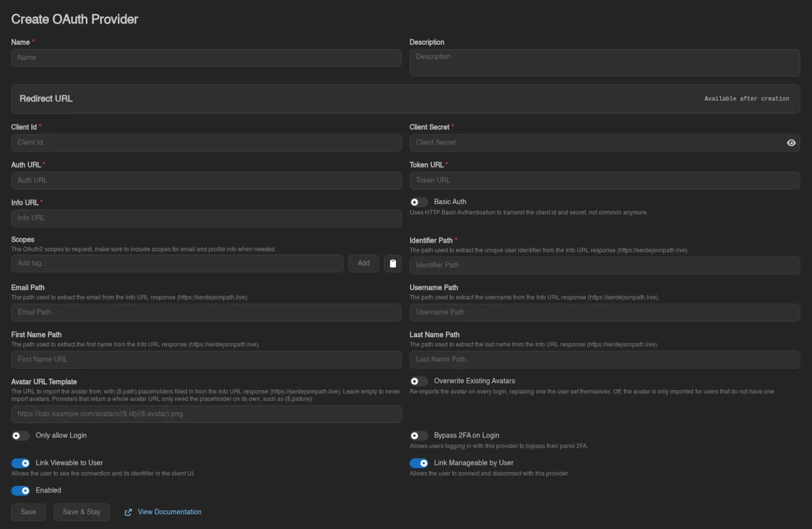Click into the Description text area

tap(604, 63)
